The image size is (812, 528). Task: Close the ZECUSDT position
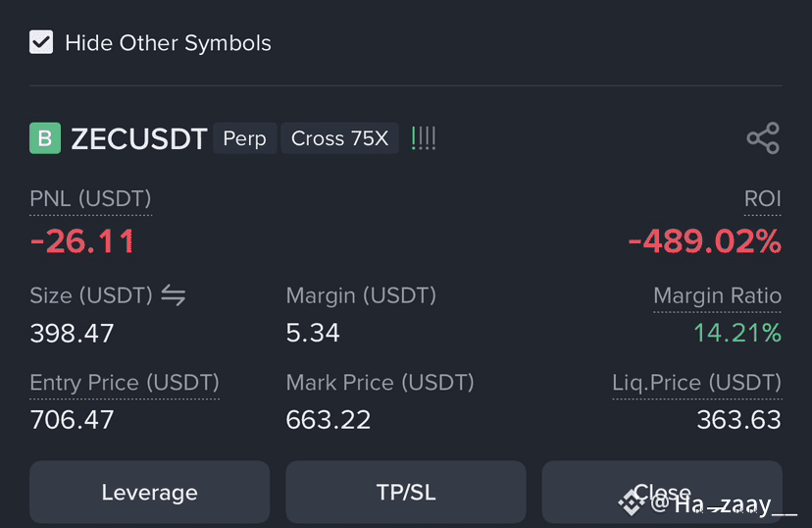662,493
